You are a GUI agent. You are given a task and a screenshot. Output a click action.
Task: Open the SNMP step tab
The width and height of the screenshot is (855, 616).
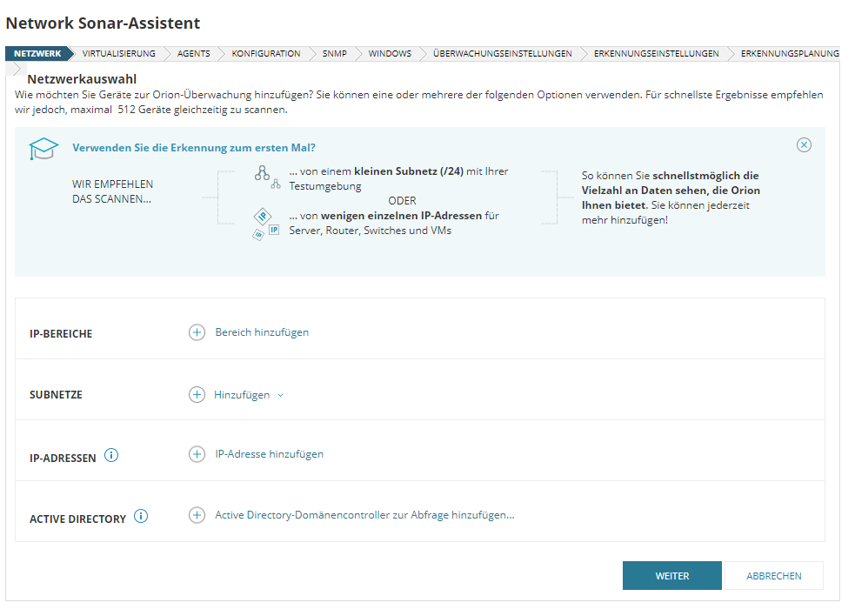[334, 54]
